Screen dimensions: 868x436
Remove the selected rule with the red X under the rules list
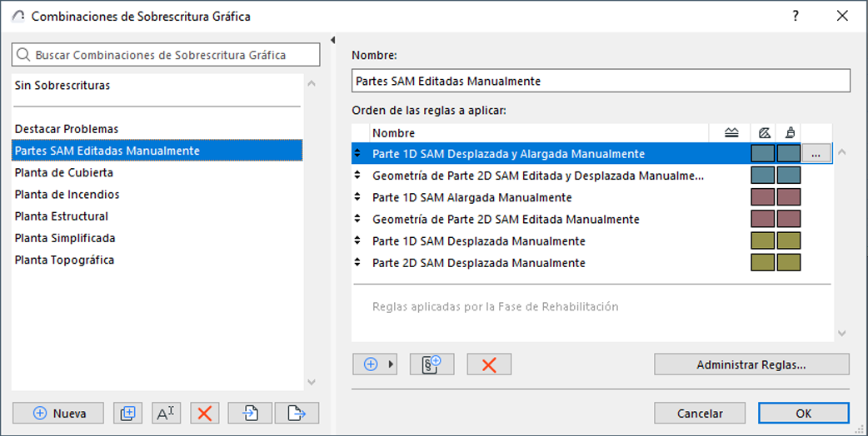[489, 364]
